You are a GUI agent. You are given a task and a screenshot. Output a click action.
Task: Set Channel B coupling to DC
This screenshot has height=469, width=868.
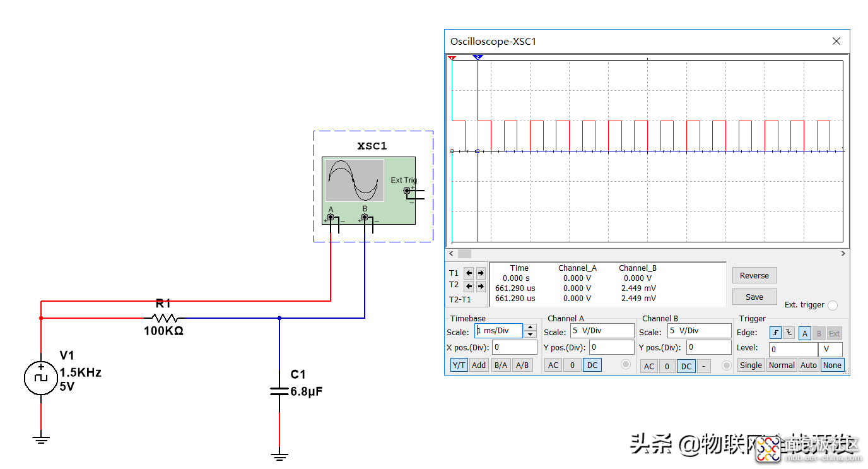click(686, 366)
